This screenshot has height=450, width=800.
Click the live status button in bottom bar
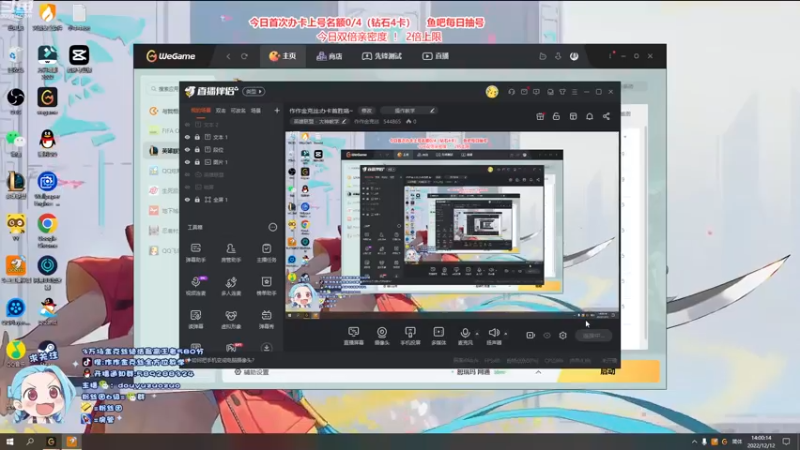tap(593, 335)
